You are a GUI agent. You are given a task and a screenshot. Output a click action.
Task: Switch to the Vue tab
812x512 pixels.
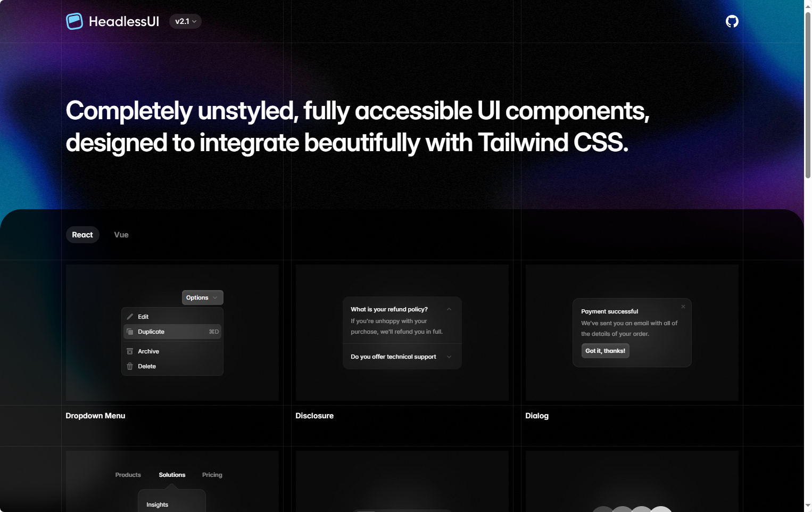click(x=121, y=235)
